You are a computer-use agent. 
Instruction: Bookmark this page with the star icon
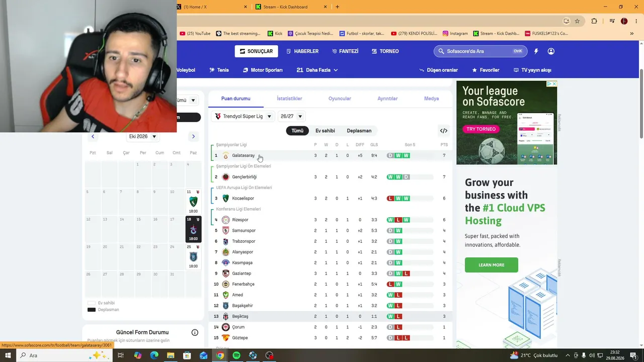click(x=577, y=21)
